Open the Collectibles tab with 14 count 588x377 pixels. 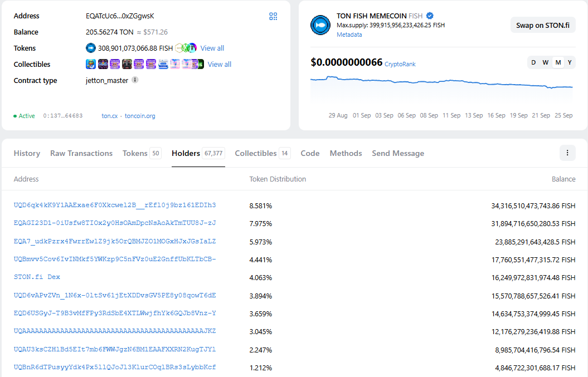(263, 153)
